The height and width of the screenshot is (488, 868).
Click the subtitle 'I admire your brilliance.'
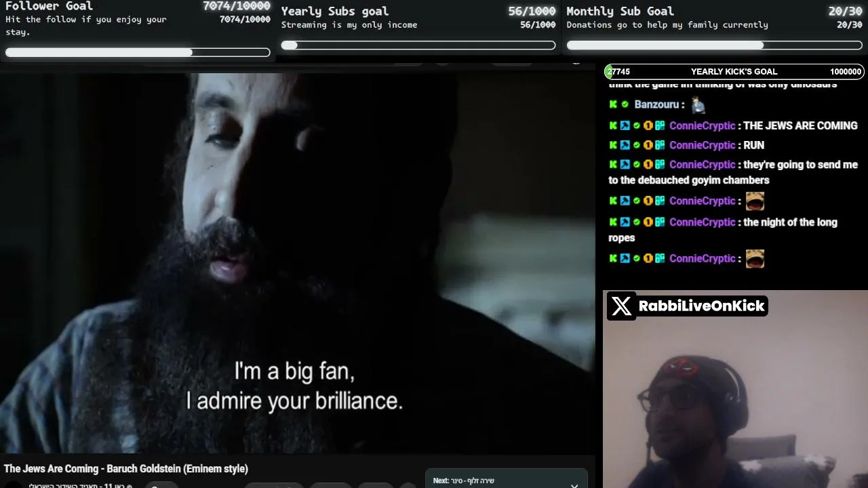coord(294,401)
